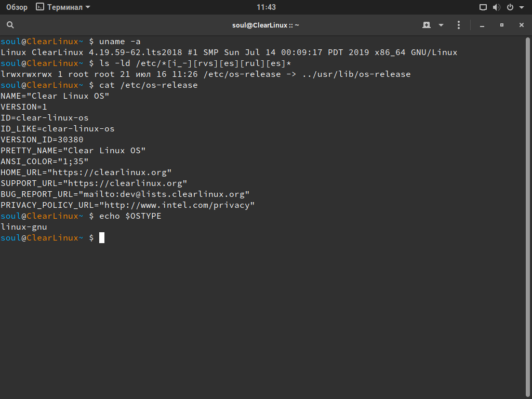Open the 11:43 clock calendar
Screen dimensions: 532x399
pos(266,7)
